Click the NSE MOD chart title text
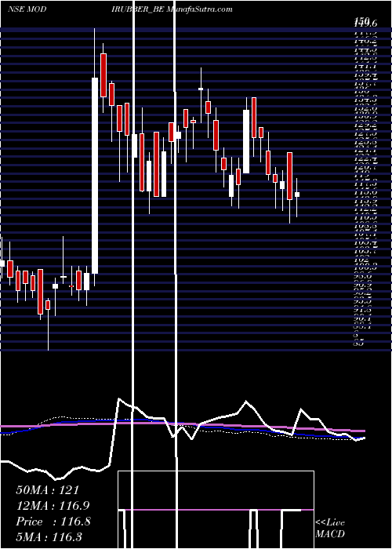Image resolution: width=392 pixels, height=549 pixels. [27, 9]
